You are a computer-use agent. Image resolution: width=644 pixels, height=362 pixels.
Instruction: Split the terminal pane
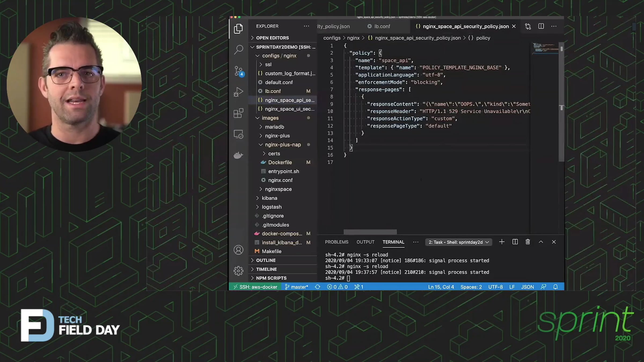click(515, 242)
